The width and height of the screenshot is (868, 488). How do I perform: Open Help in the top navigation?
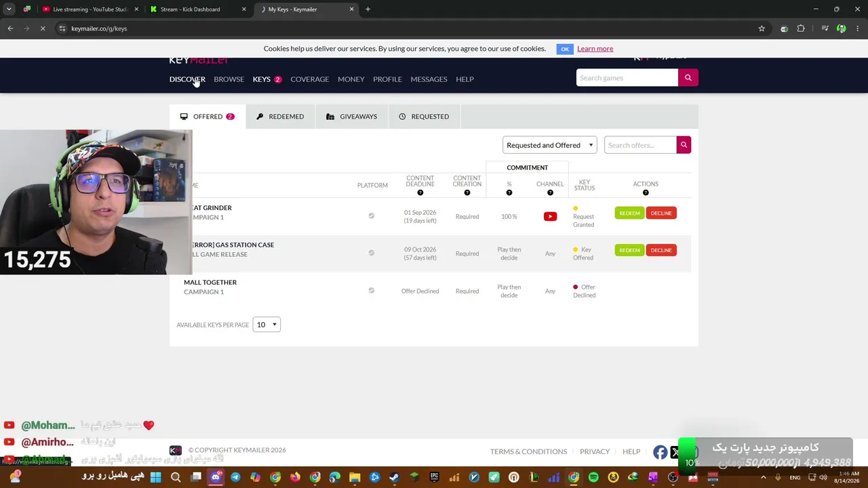coord(465,79)
